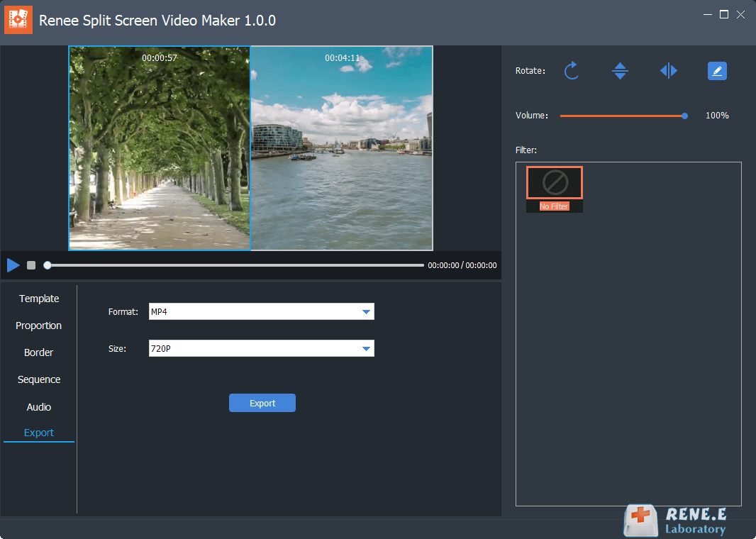Click the Renee Split Screen app logo
Viewport: 756px width, 539px height.
coord(18,20)
